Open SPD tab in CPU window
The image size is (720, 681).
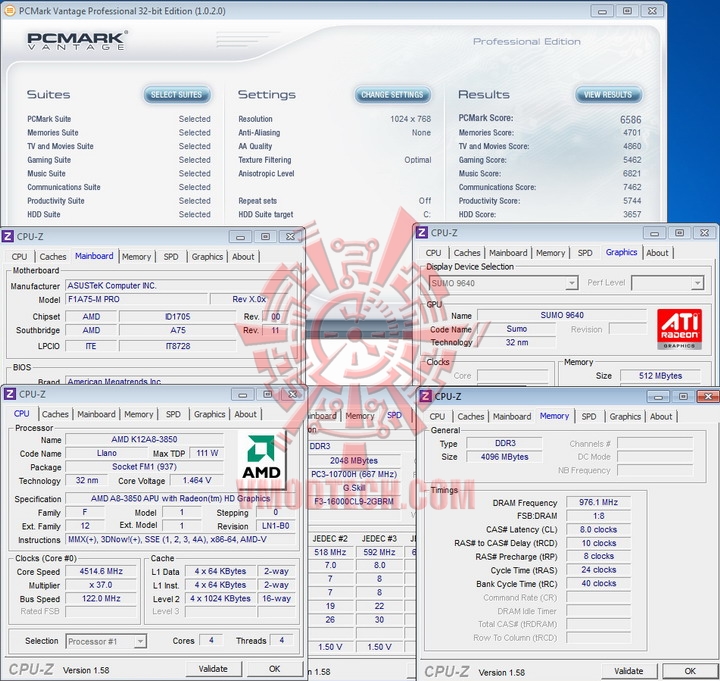click(173, 414)
